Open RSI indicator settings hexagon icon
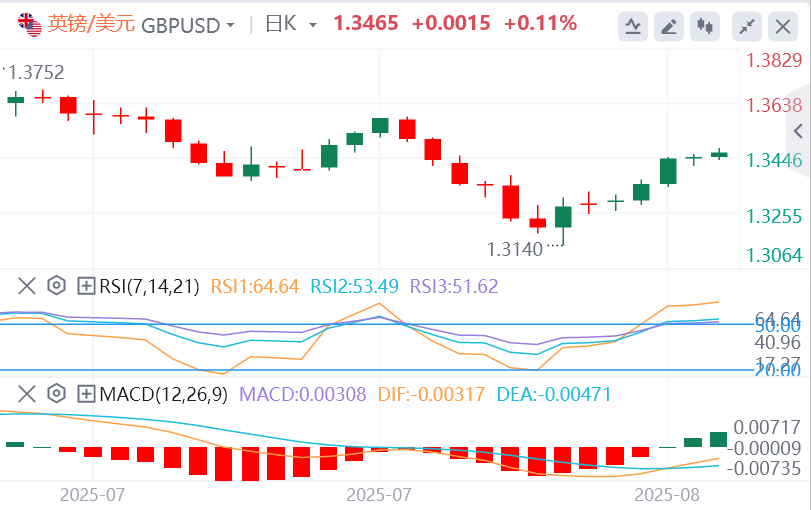The height and width of the screenshot is (510, 811). pyautogui.click(x=57, y=286)
